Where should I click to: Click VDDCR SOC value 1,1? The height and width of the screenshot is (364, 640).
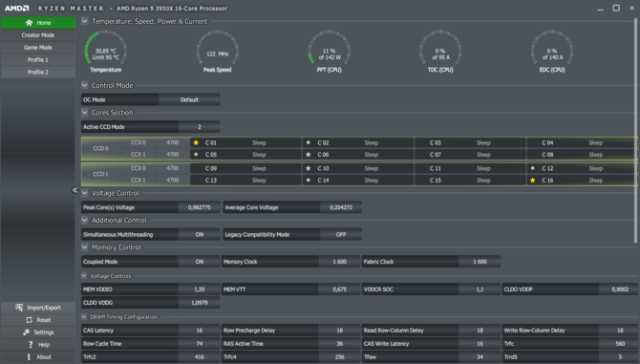click(480, 289)
